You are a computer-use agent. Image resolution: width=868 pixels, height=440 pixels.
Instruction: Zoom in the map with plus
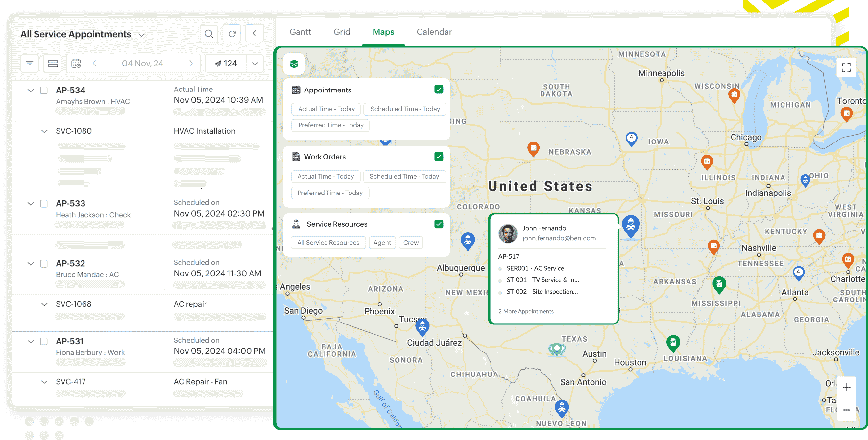pos(846,387)
